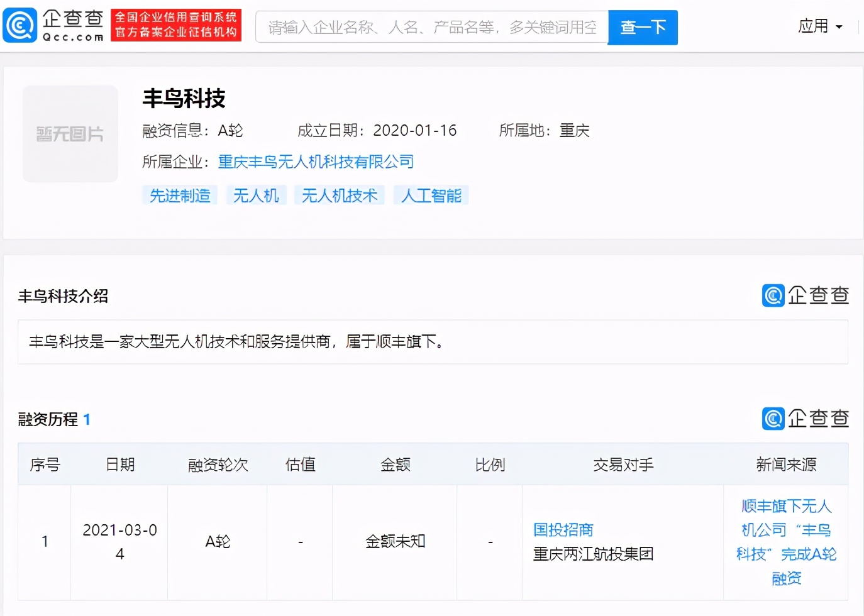The image size is (864, 616).
Task: Click the 所属地: 重庆 text
Action: (544, 131)
